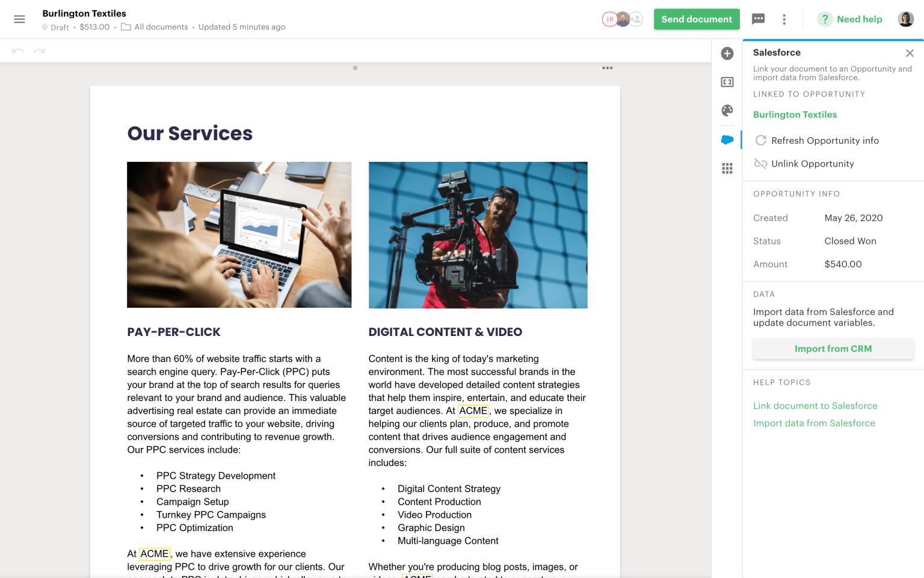This screenshot has height=578, width=924.
Task: Open the design theme palette panel
Action: [727, 111]
